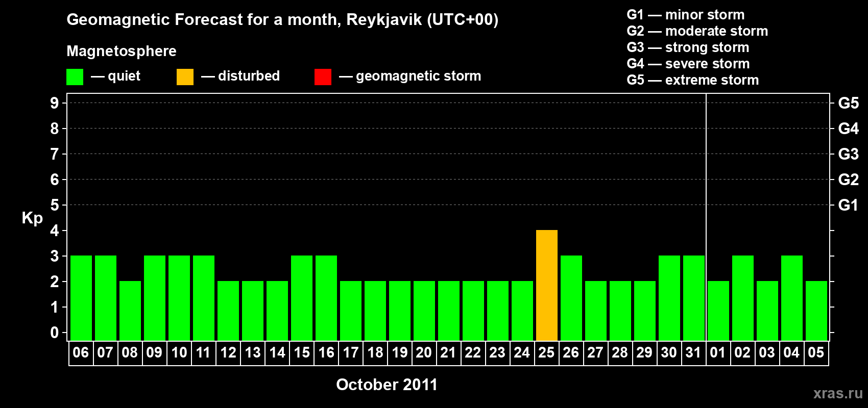Viewport: 868px width, 408px height.
Task: Click date label 11 on the axis
Action: pos(203,352)
